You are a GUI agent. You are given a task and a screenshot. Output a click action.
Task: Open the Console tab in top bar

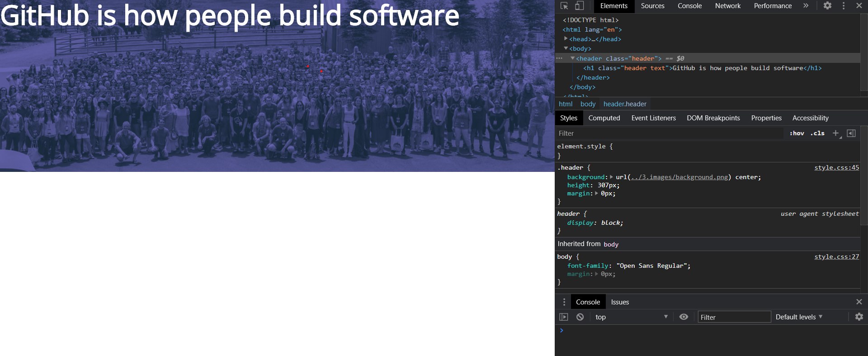(x=689, y=6)
